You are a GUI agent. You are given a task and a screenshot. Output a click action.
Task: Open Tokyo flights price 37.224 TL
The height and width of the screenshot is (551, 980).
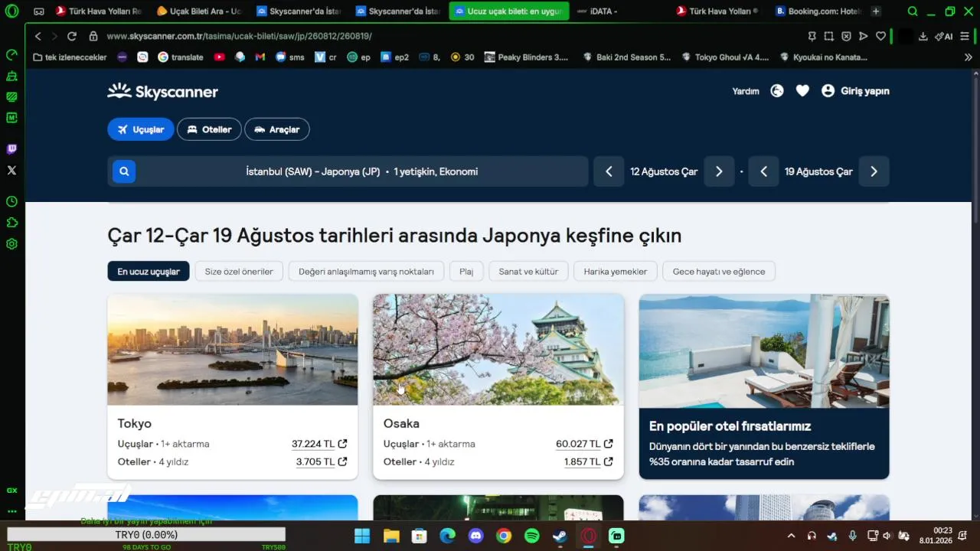click(319, 444)
